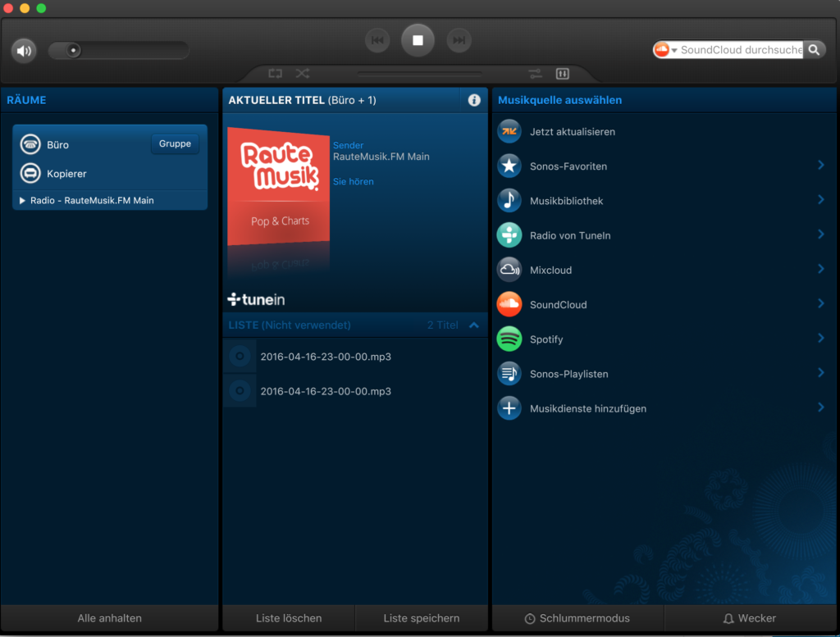Toggle shuffle mode
Viewport: 840px width, 637px height.
303,73
